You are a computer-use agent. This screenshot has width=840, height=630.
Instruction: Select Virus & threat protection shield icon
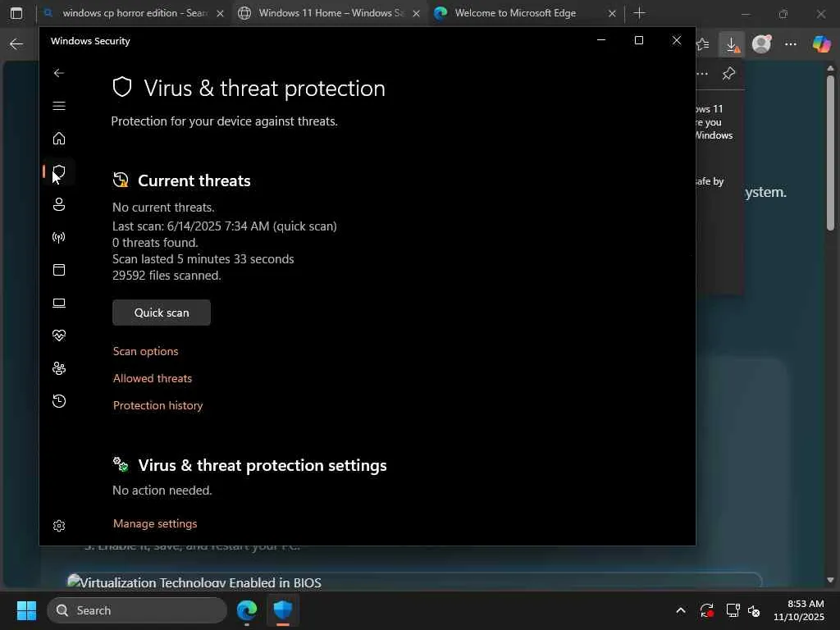point(59,171)
